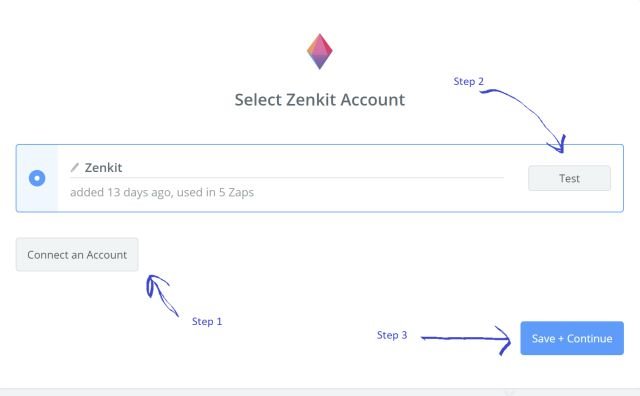The height and width of the screenshot is (396, 640).
Task: Click the Save + Continue button
Action: pyautogui.click(x=572, y=338)
